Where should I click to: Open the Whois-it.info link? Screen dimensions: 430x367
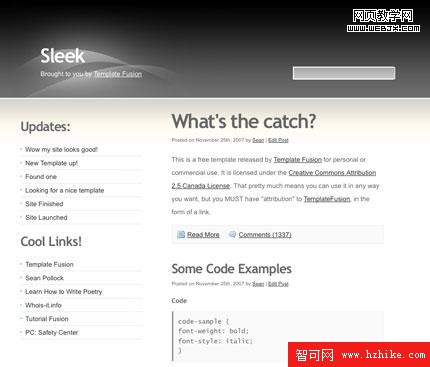(x=43, y=305)
